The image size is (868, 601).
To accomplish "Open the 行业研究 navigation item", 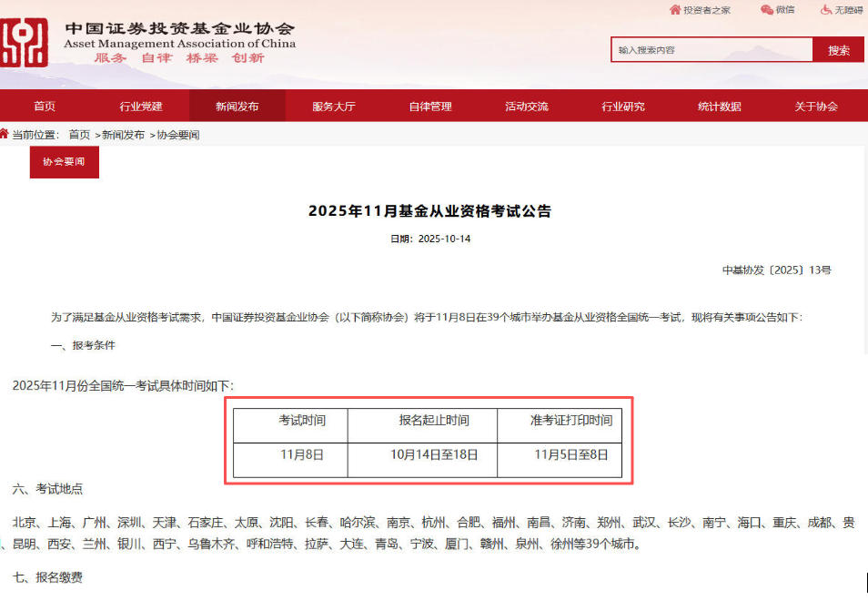I will (621, 105).
